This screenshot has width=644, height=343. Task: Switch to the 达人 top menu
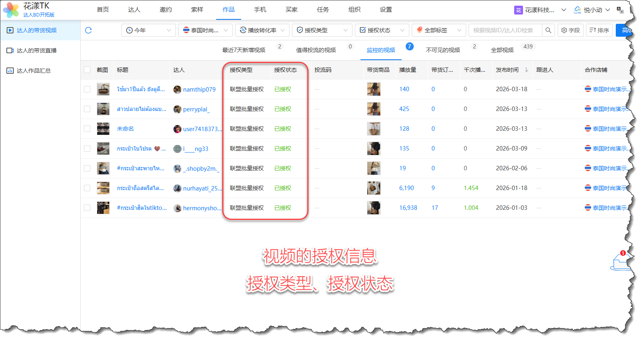point(134,10)
